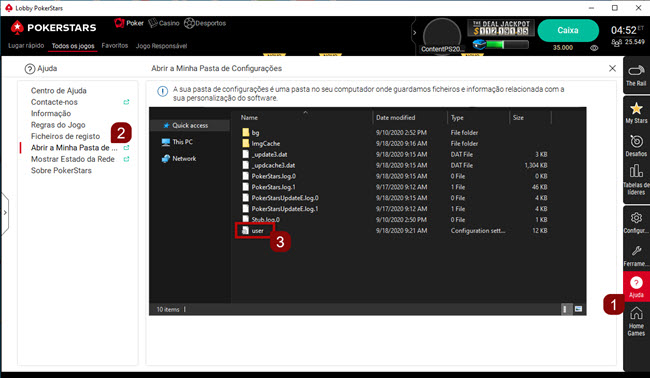Switch to Lugar rápido tab
Screen dimensions: 650x378
[x=26, y=46]
